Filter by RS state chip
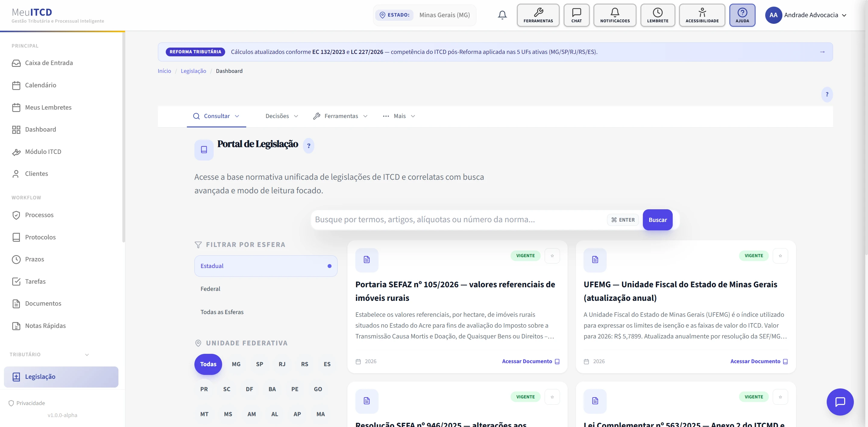This screenshot has width=868, height=427. tap(305, 364)
